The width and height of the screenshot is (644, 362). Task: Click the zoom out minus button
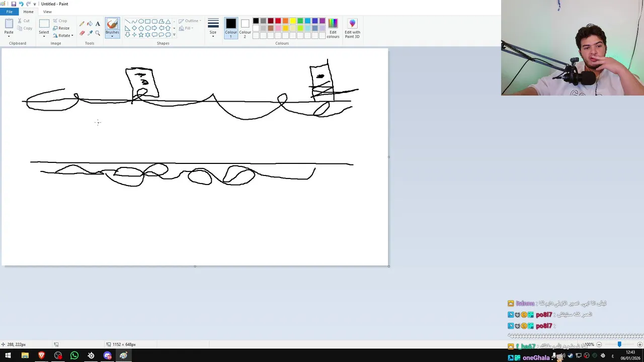(599, 344)
